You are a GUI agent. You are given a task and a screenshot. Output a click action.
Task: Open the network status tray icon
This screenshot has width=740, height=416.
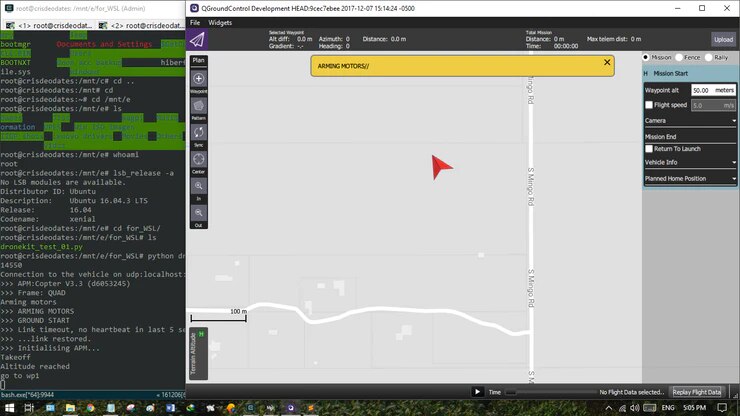tap(622, 408)
